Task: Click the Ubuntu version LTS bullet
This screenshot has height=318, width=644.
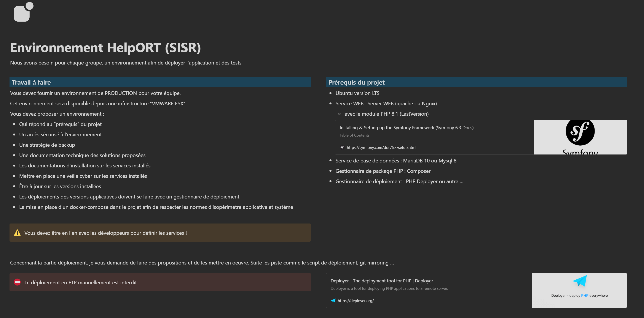Action: click(x=357, y=93)
